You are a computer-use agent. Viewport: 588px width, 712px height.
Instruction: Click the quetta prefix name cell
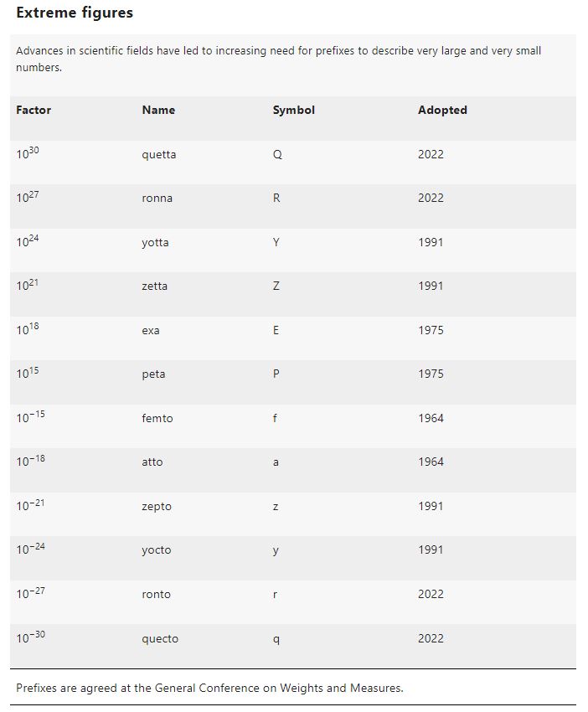click(x=159, y=154)
